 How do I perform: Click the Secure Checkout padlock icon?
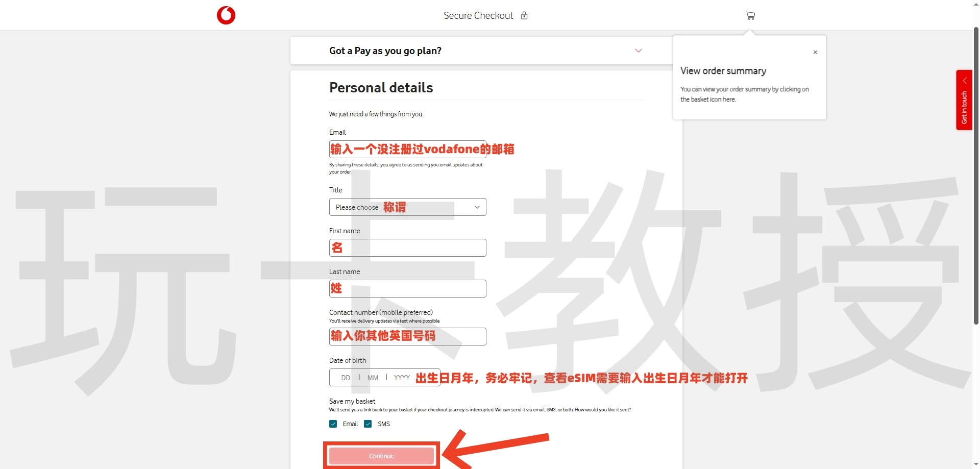524,15
